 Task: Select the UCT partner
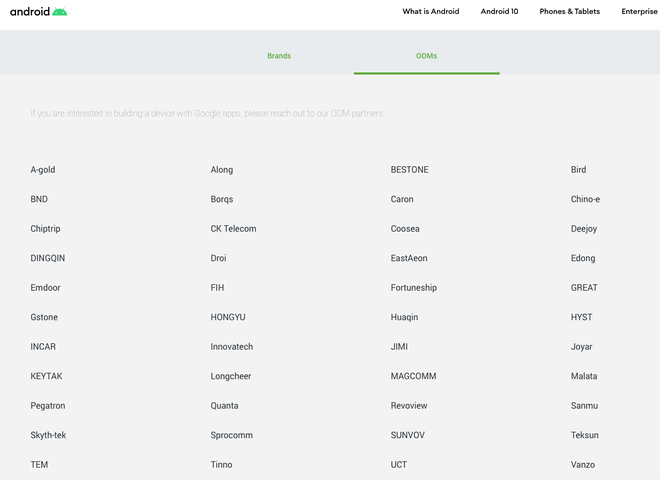click(399, 464)
